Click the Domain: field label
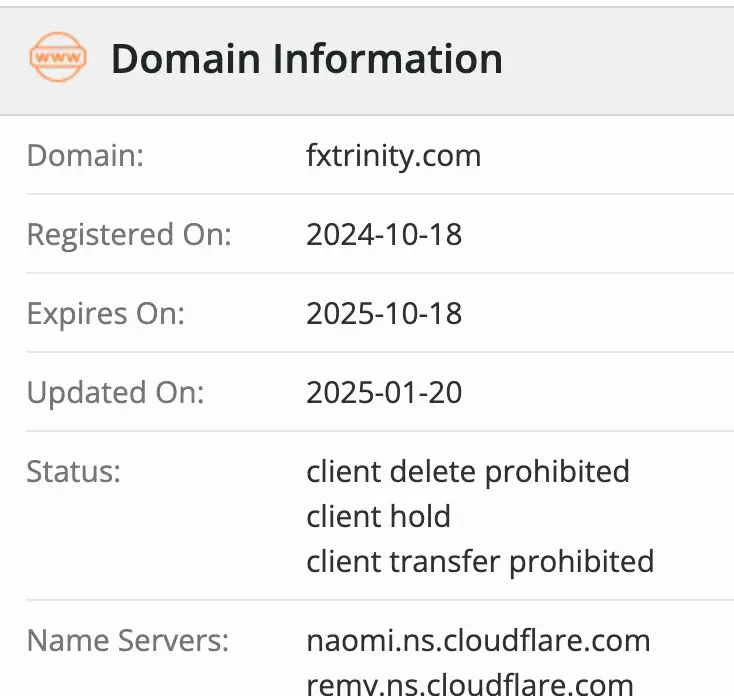This screenshot has height=696, width=734. coord(85,156)
